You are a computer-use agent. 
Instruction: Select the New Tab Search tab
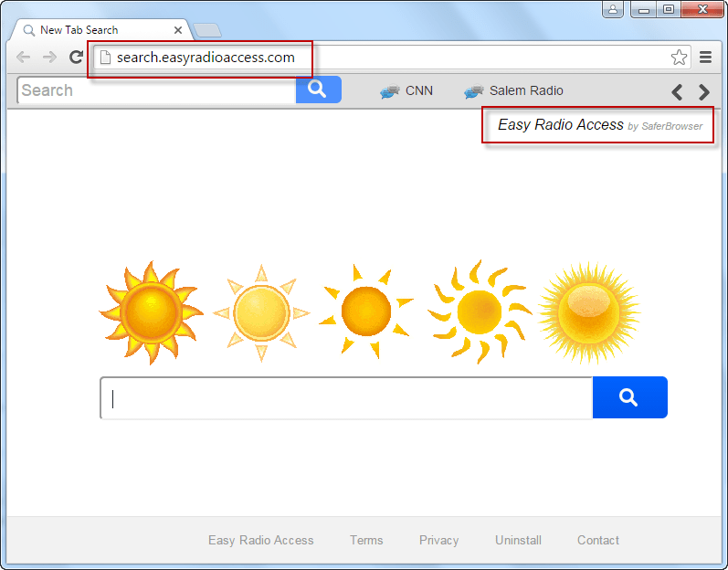[101, 30]
